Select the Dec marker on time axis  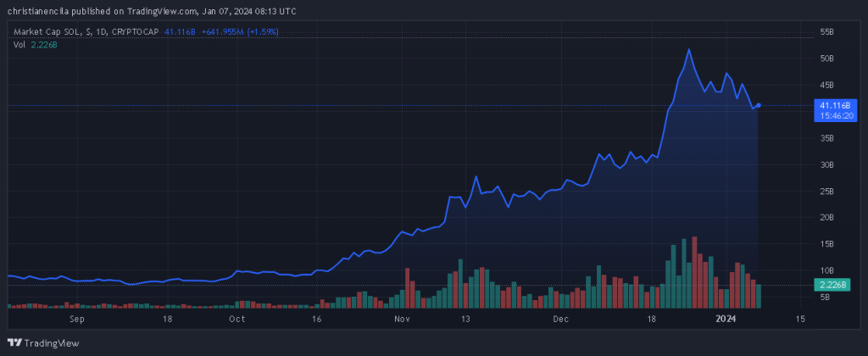(x=560, y=320)
